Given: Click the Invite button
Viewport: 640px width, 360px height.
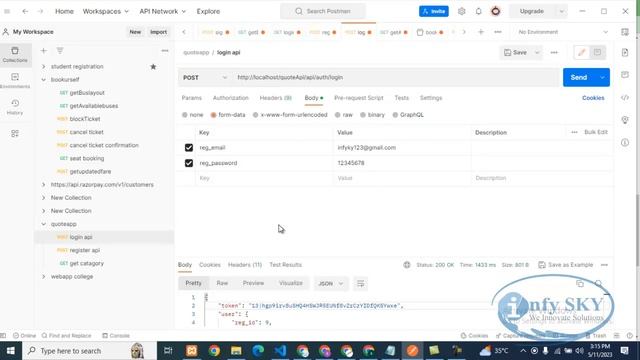Looking at the screenshot, I should tap(433, 11).
